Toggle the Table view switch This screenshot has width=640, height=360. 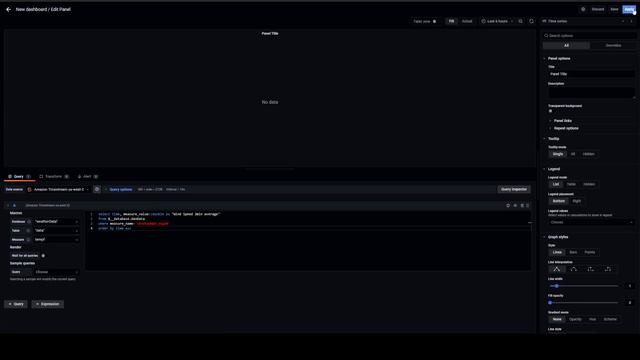coord(434,21)
